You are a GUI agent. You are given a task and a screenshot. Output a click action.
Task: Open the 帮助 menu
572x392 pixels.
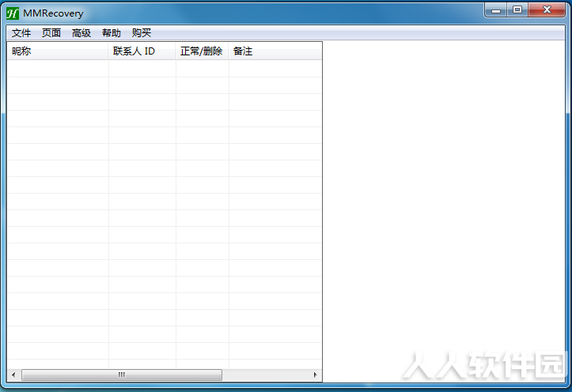pos(112,32)
